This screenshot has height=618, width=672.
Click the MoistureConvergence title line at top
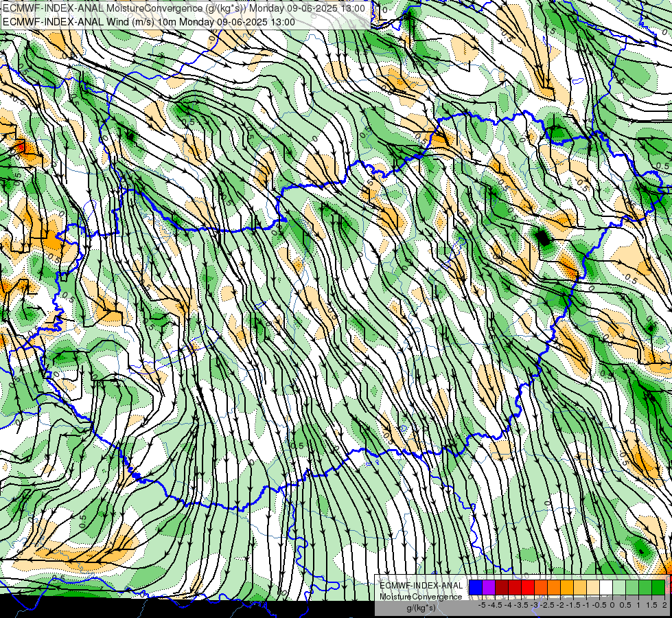[x=184, y=8]
